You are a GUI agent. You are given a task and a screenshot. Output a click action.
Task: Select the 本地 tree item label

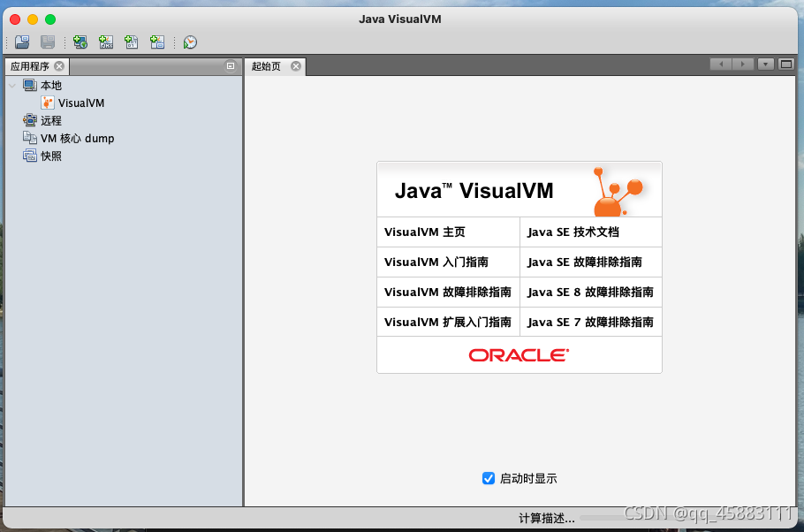[51, 85]
